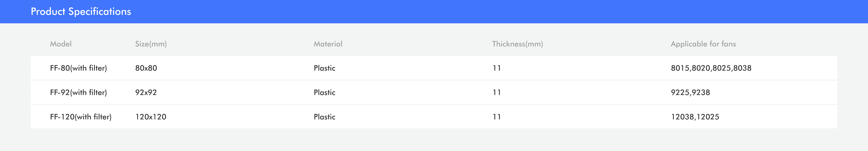This screenshot has width=868, height=151.
Task: Click Plastic in the FF-92 row
Action: pos(324,92)
